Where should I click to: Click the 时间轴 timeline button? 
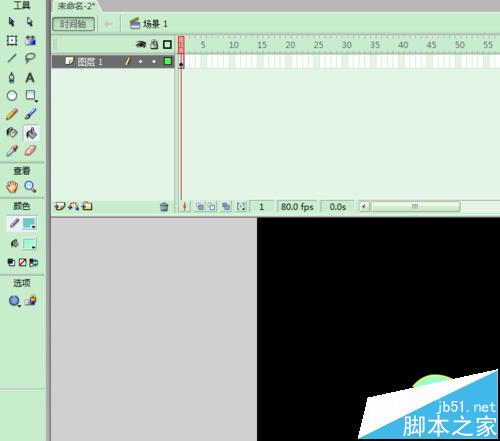(74, 24)
